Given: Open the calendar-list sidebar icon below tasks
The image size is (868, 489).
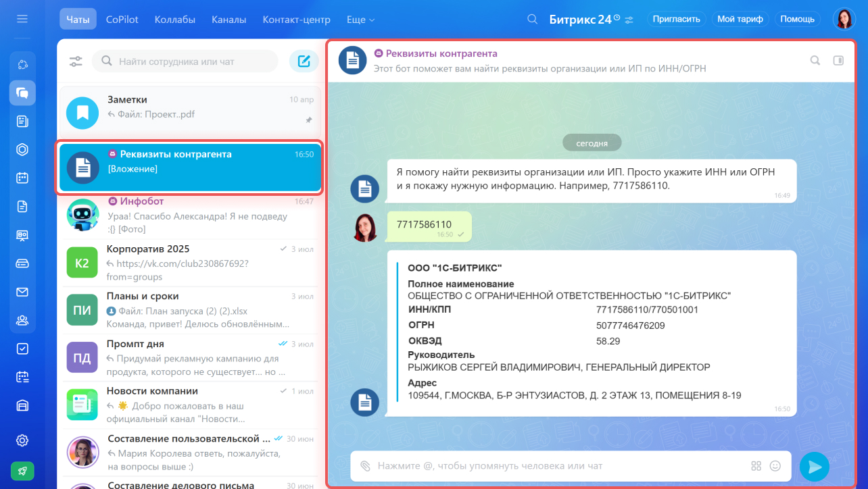Looking at the screenshot, I should (22, 377).
